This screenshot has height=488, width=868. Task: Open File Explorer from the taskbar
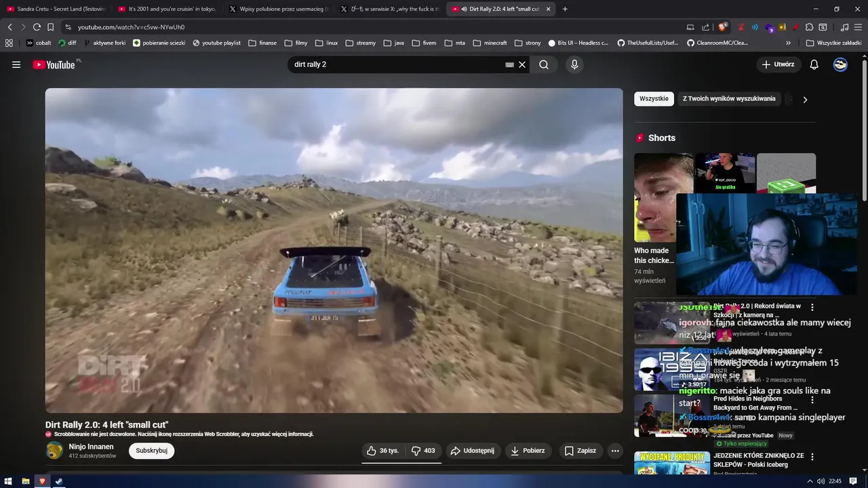pyautogui.click(x=25, y=481)
